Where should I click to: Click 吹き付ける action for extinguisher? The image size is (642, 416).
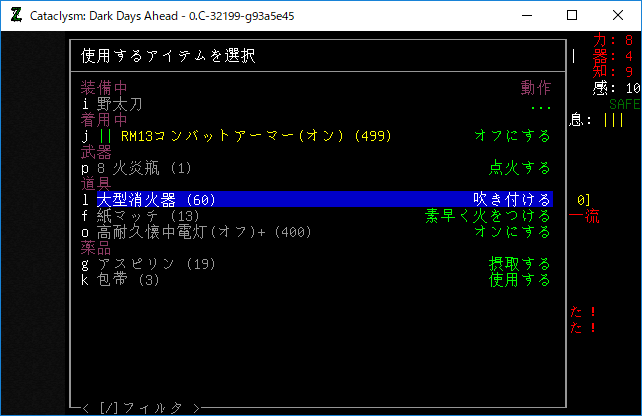(511, 200)
